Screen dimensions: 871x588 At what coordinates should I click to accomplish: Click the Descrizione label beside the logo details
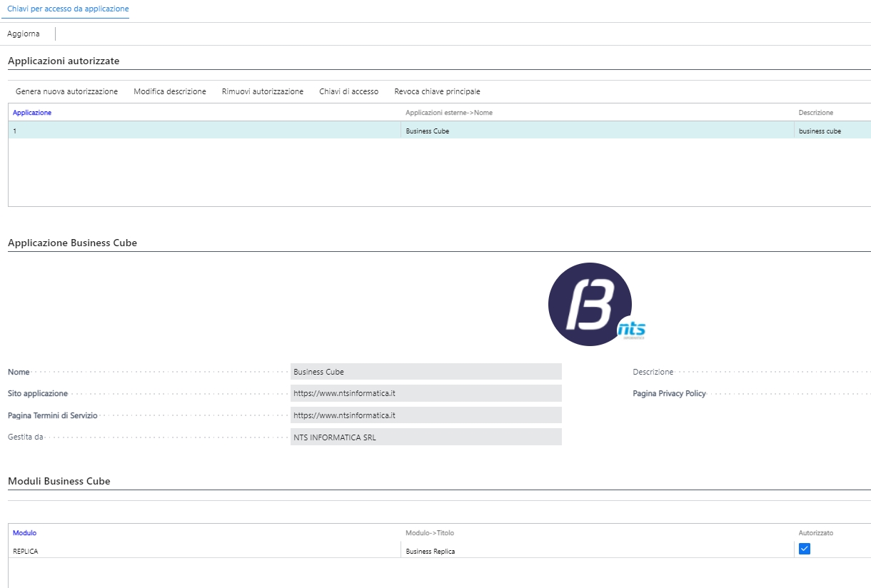coord(653,372)
